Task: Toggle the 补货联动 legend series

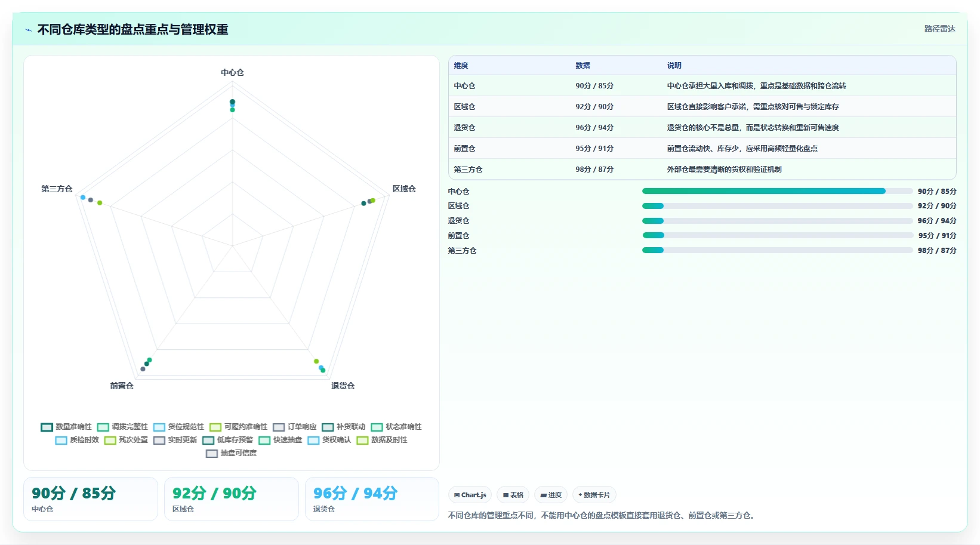Action: point(344,427)
